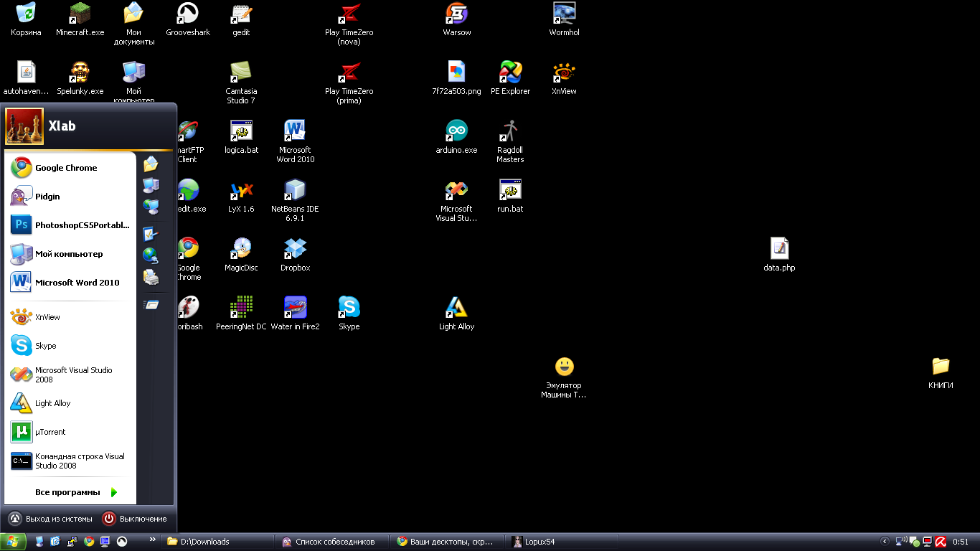Switch to D:\Downloads taskbar window
The height and width of the screenshot is (551, 980).
coord(216,542)
